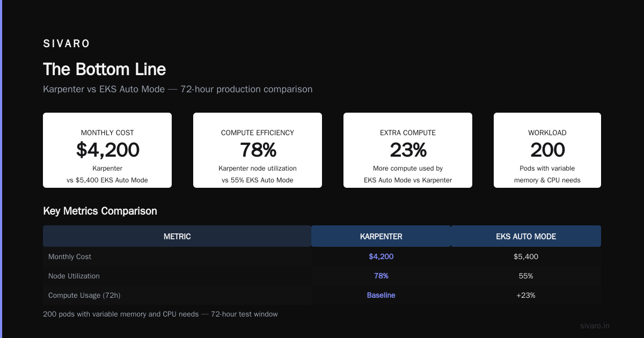Click the SIVARO brand logo text

(67, 43)
